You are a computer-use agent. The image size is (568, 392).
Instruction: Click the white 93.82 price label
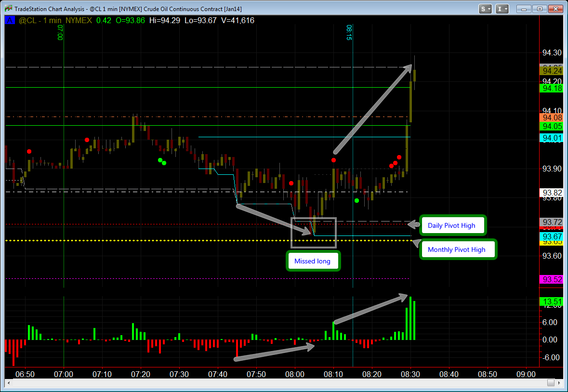[551, 193]
